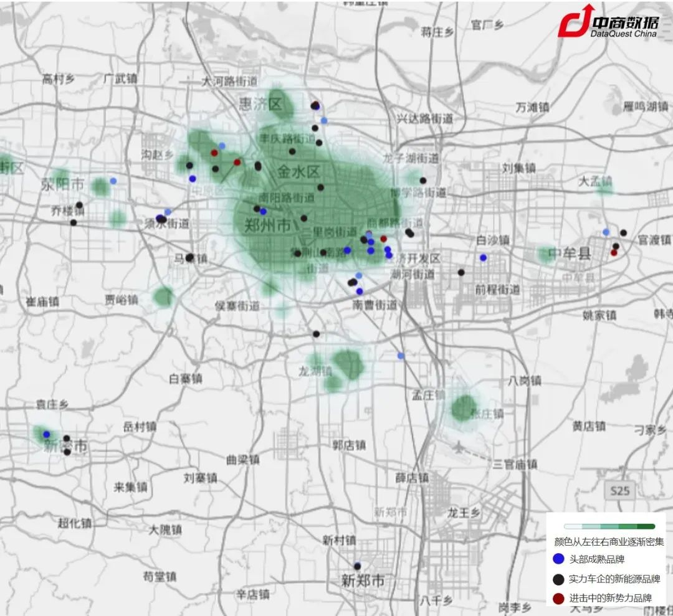The width and height of the screenshot is (673, 616).
Task: Click the red marker in 中牟县
Action: click(x=614, y=252)
